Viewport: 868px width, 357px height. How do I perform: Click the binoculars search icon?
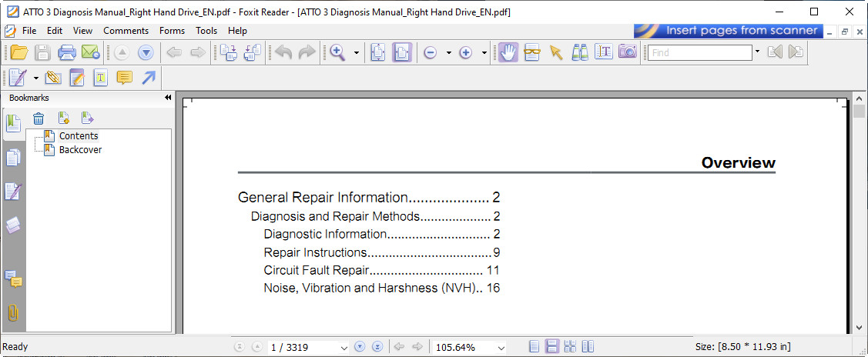(x=580, y=52)
